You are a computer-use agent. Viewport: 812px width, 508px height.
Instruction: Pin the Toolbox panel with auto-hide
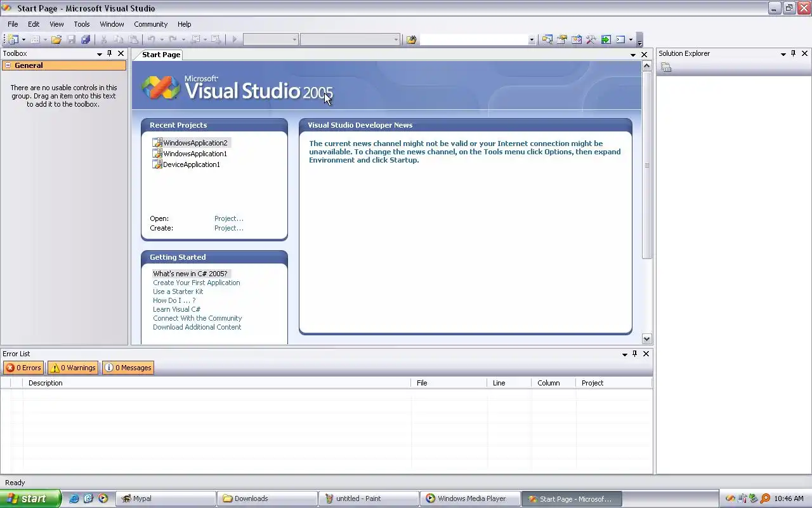(109, 53)
